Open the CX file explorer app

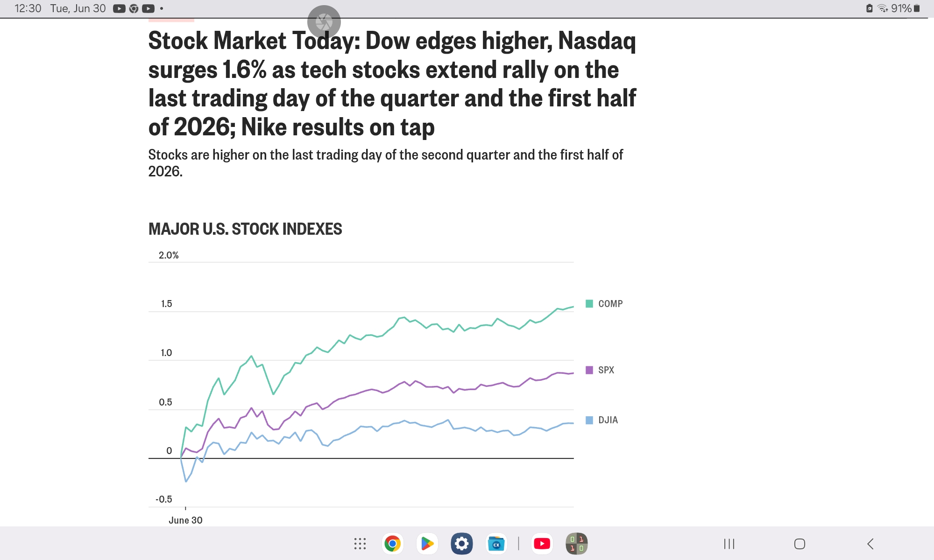[x=496, y=544]
